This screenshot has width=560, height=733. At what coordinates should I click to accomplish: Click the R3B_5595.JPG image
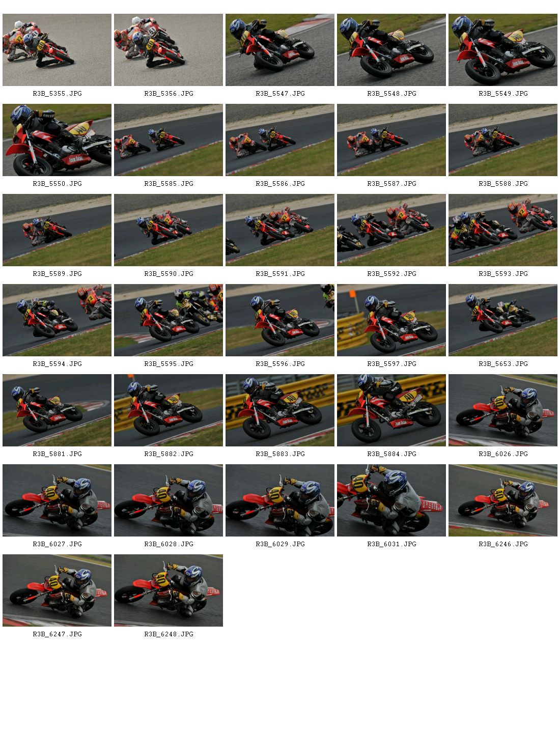click(x=169, y=320)
